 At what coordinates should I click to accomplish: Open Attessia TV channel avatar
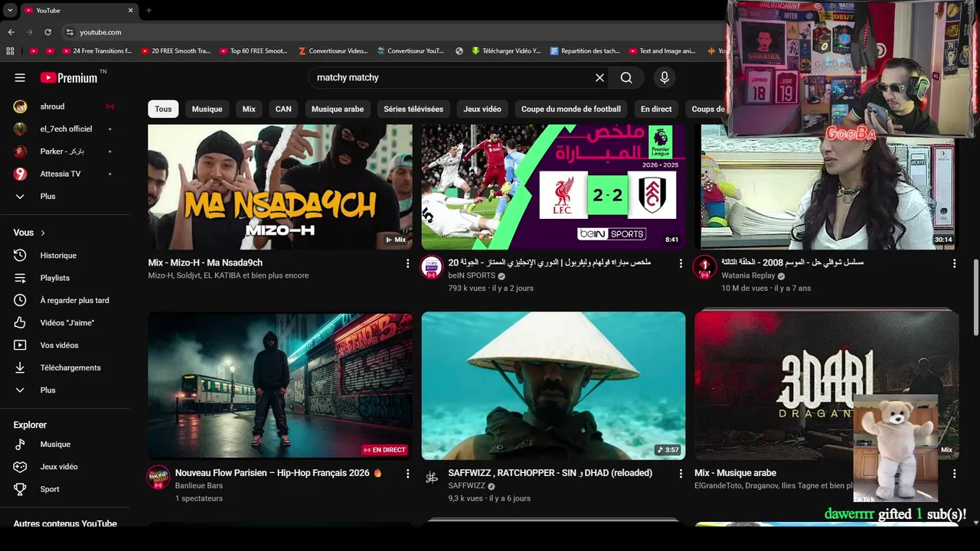tap(20, 174)
